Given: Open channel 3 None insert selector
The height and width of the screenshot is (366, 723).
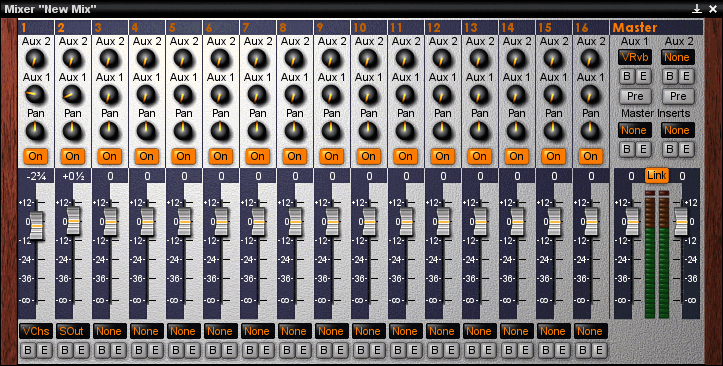Looking at the screenshot, I should coord(110,331).
